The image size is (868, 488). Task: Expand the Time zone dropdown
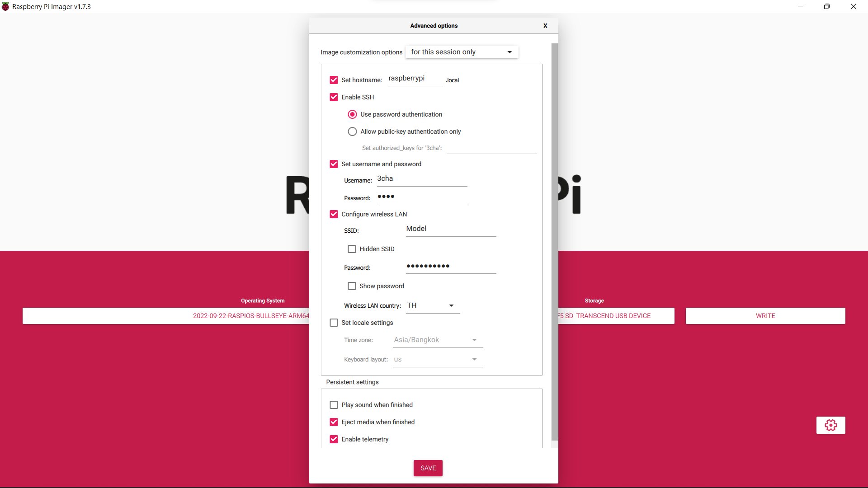tap(475, 340)
